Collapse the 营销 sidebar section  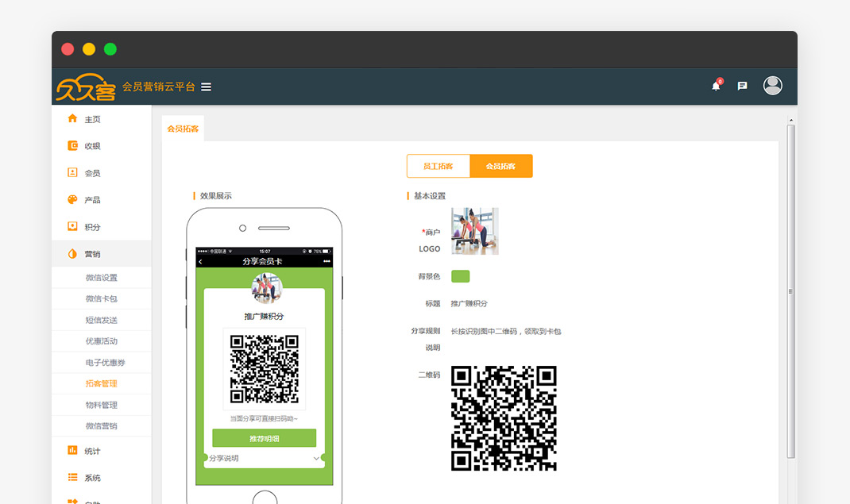coord(92,254)
